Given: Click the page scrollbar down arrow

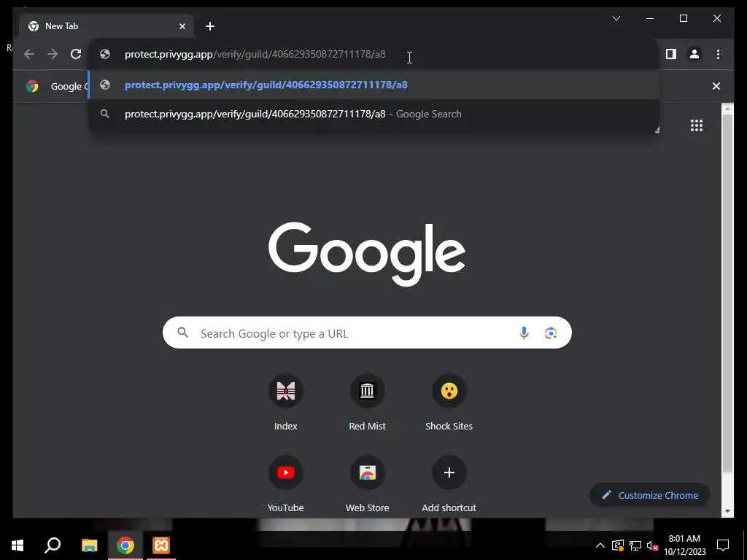Looking at the screenshot, I should 727,511.
